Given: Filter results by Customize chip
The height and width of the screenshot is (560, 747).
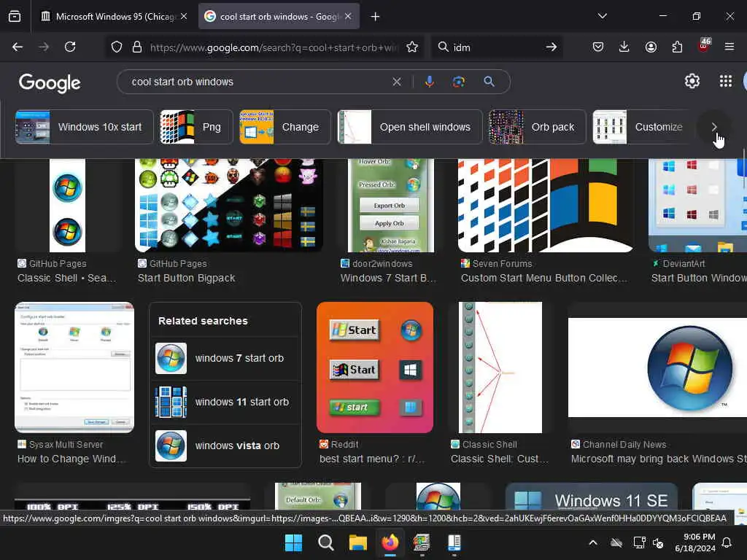Looking at the screenshot, I should click(x=641, y=127).
